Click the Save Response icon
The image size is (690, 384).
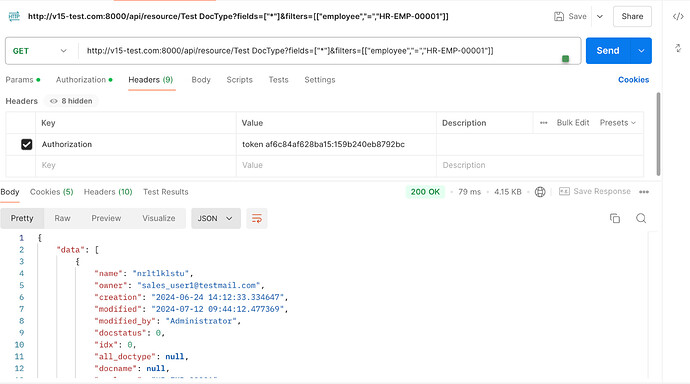564,191
